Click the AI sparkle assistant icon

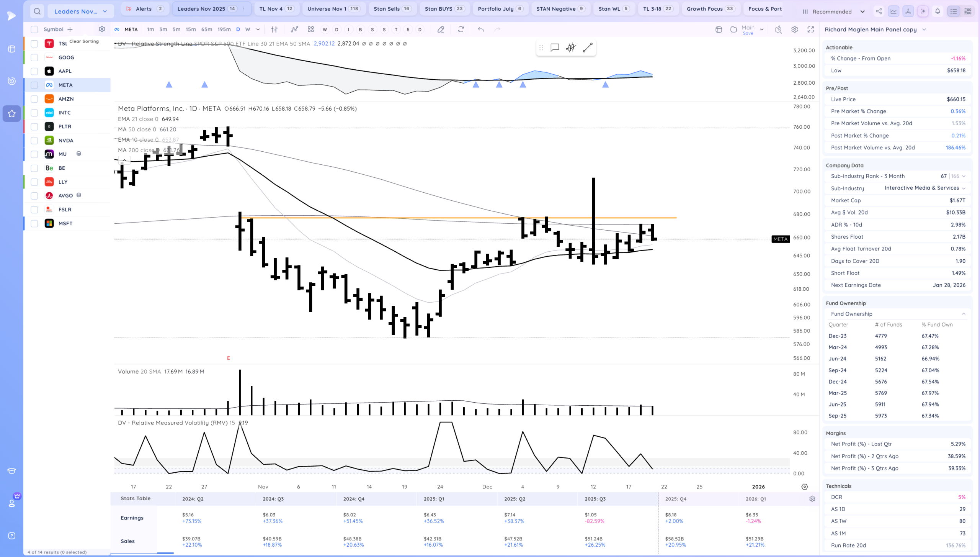[923, 11]
